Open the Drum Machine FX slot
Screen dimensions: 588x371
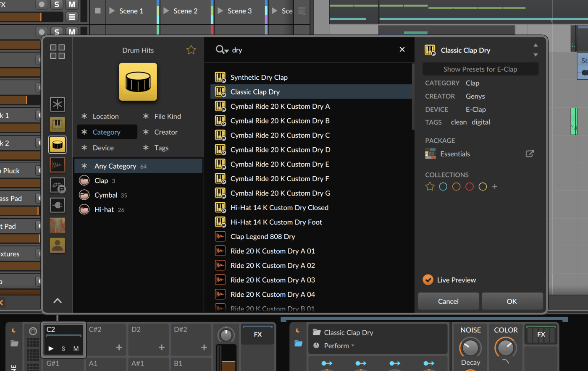[258, 334]
